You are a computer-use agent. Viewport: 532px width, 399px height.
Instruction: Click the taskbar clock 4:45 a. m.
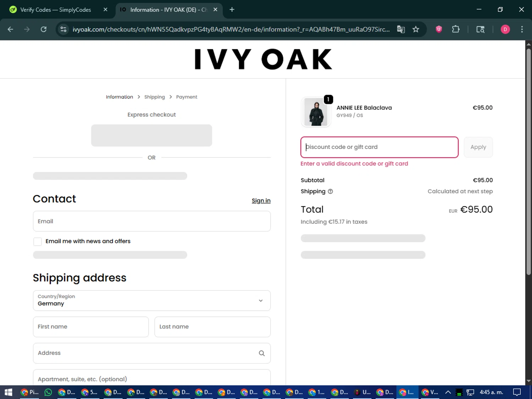click(x=491, y=392)
